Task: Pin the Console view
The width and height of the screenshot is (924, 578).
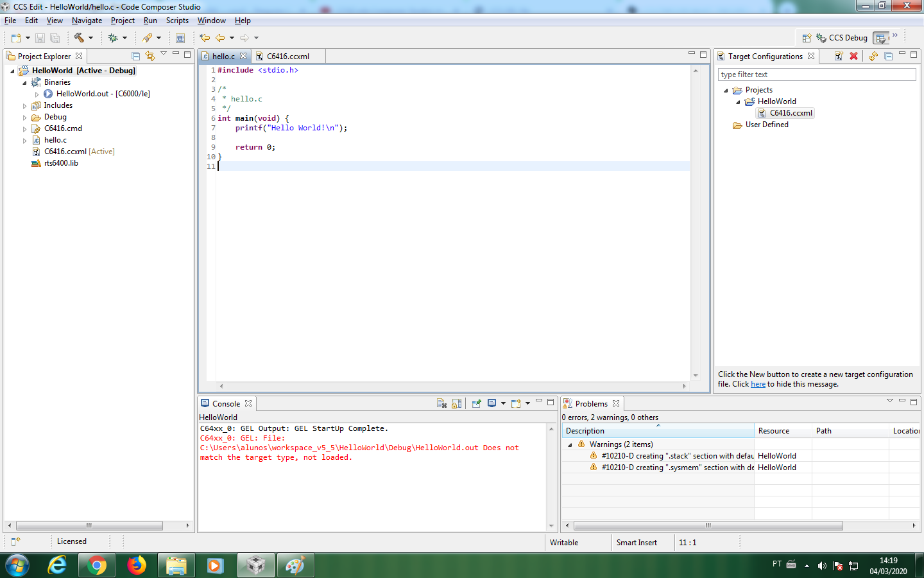Action: tap(476, 403)
